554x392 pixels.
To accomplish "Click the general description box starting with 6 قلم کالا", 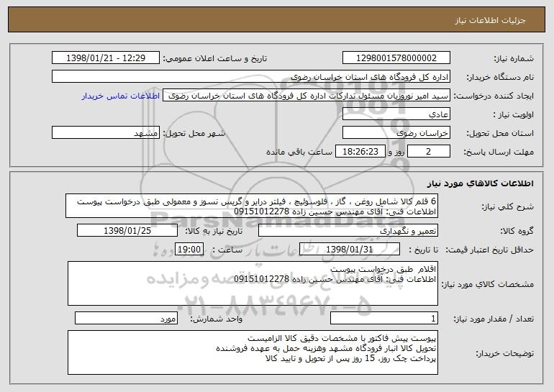I will click(x=252, y=206).
